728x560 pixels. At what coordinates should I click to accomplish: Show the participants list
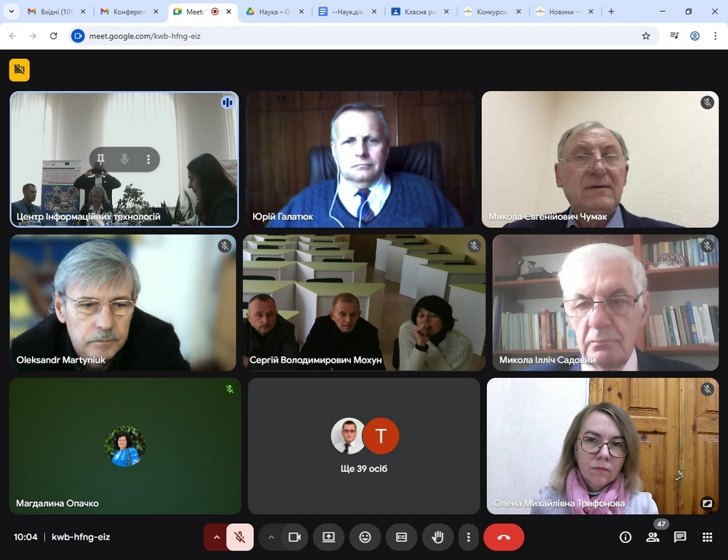click(652, 537)
